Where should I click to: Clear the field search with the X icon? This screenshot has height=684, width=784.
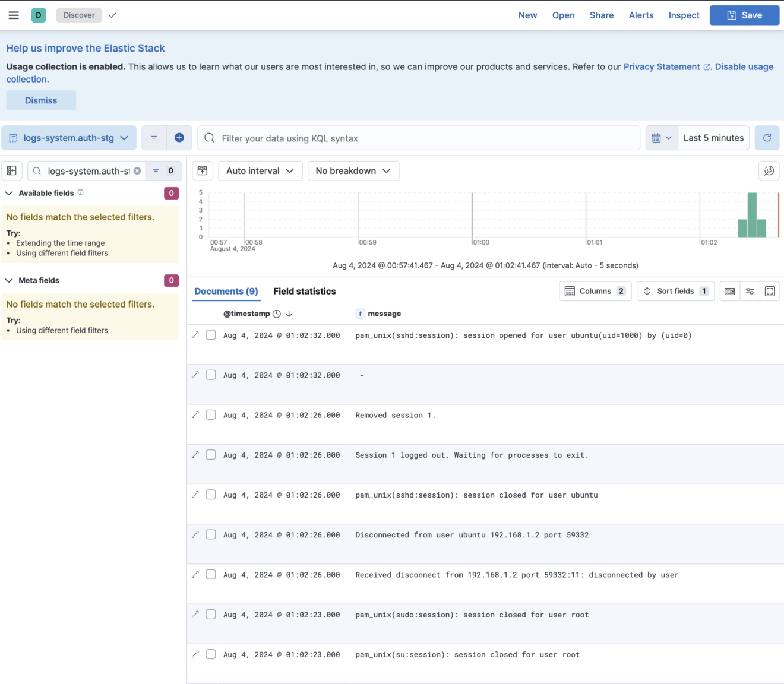point(137,170)
